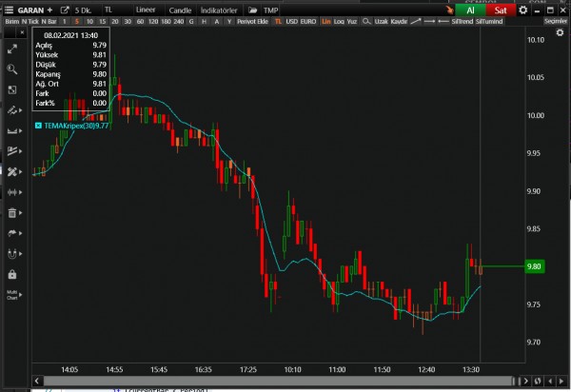Add a symbol with the plus icon
Screen dimensions: 571x392
click(49, 9)
